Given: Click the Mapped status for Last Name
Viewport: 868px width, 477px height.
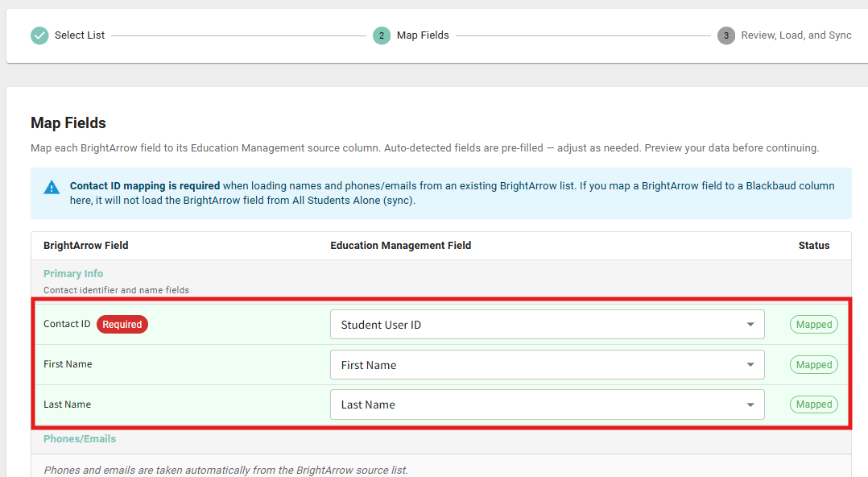Looking at the screenshot, I should point(814,404).
